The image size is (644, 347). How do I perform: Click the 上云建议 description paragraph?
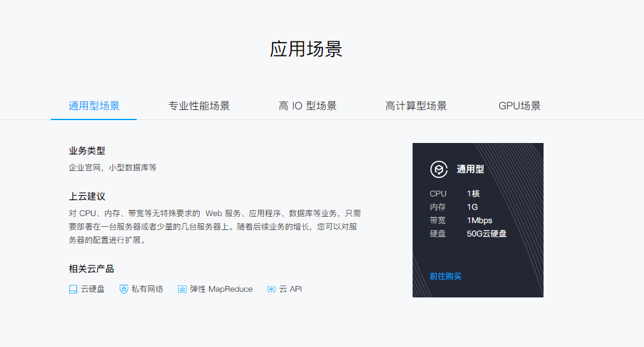click(215, 227)
